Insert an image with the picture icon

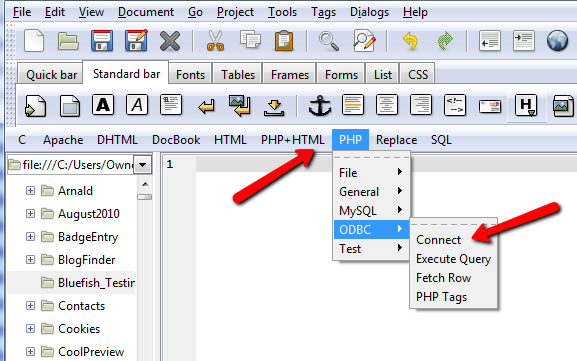563,106
